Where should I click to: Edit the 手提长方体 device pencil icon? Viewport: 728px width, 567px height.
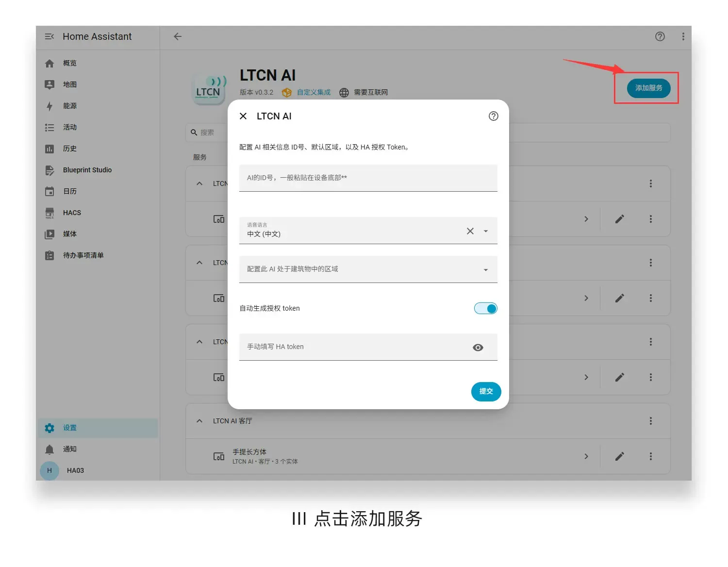[x=620, y=456]
